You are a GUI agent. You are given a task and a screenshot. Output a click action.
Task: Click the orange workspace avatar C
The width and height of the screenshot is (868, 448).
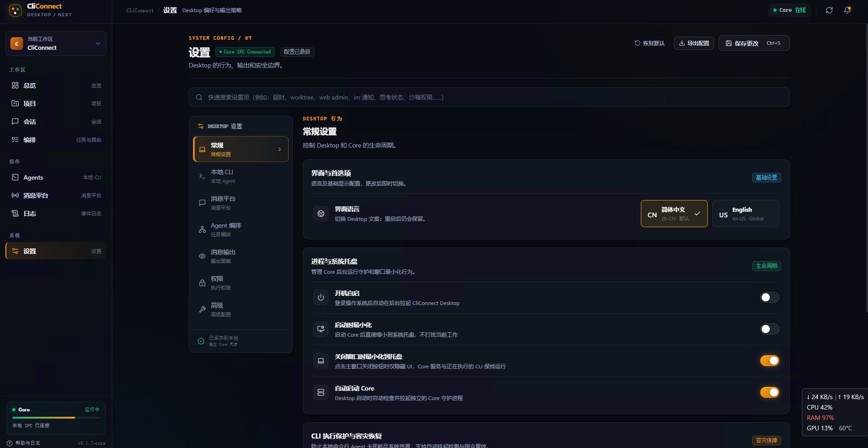17,43
